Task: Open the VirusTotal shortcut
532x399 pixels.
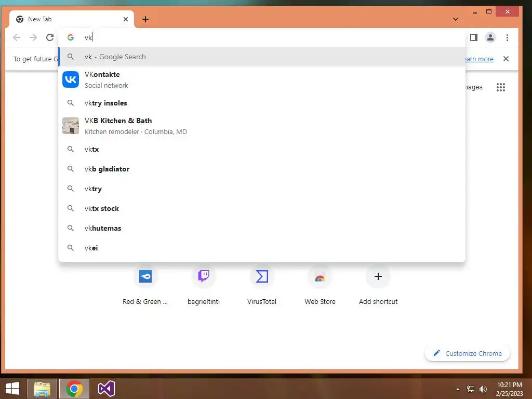Action: (x=262, y=286)
